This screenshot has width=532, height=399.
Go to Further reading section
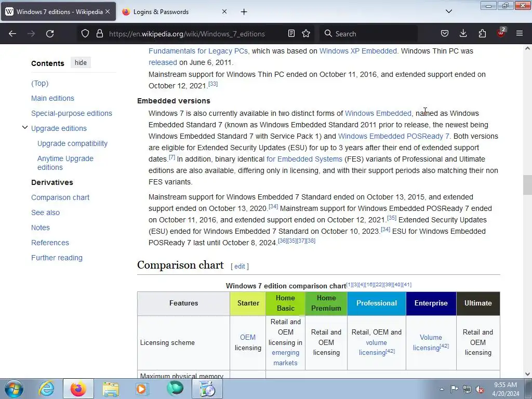tap(57, 258)
